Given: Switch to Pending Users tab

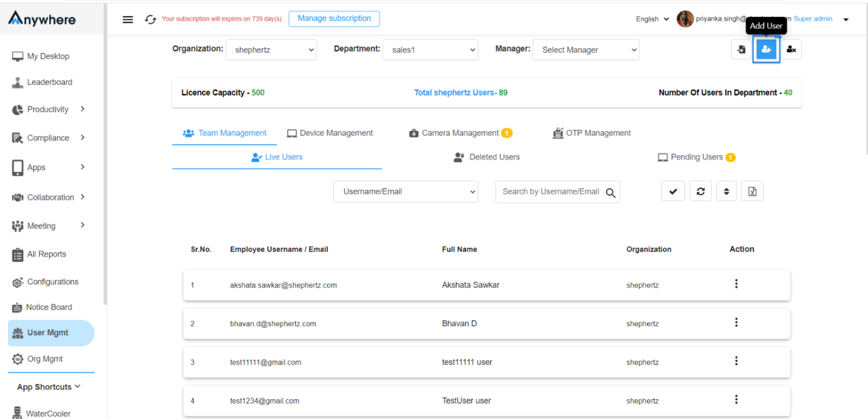Looking at the screenshot, I should [696, 157].
